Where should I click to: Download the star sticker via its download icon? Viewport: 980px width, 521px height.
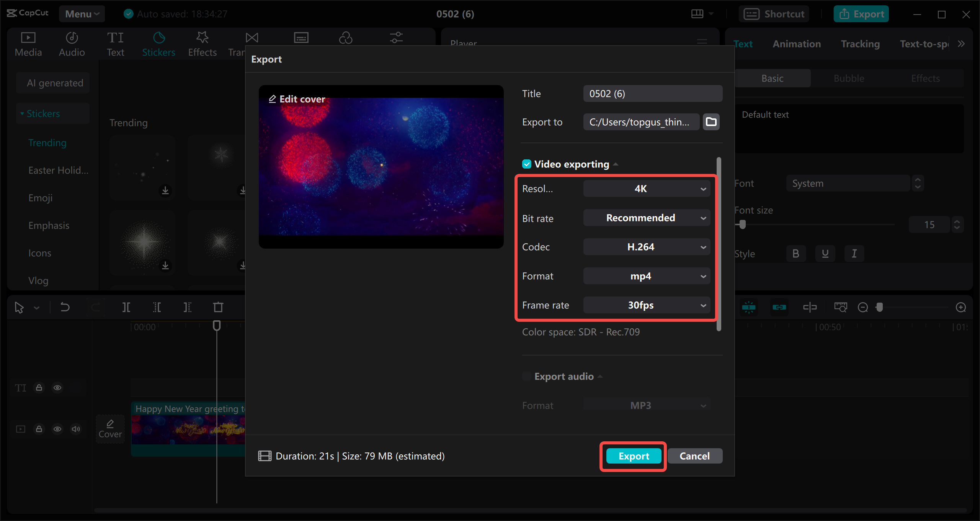(166, 266)
